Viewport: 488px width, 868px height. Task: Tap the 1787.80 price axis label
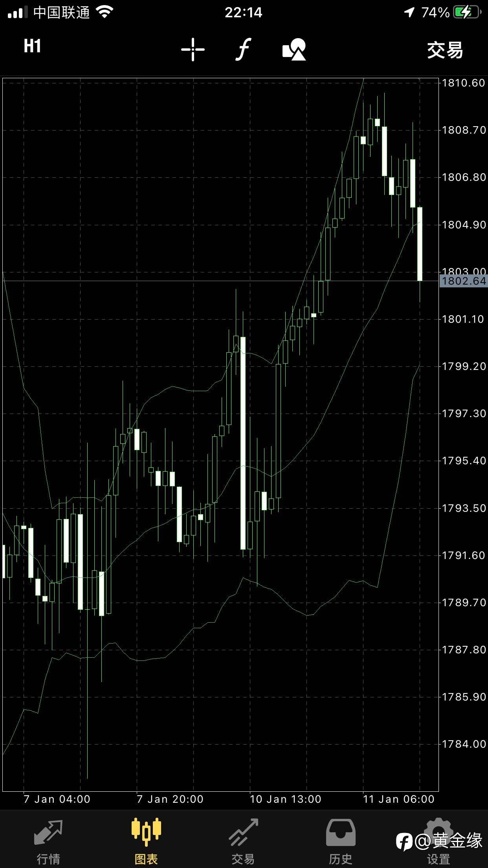[464, 650]
